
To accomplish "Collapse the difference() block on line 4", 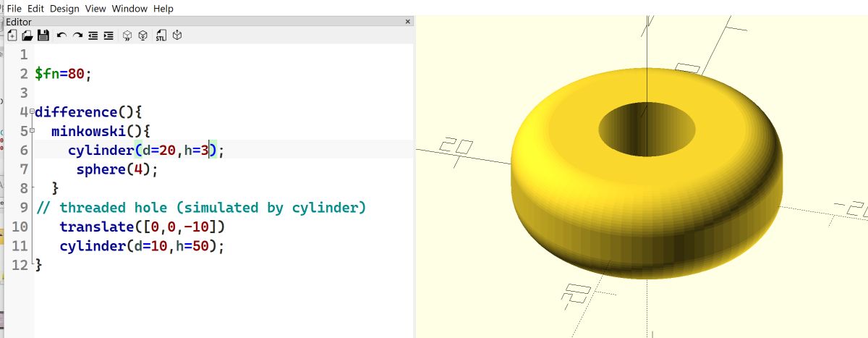I will [32, 111].
